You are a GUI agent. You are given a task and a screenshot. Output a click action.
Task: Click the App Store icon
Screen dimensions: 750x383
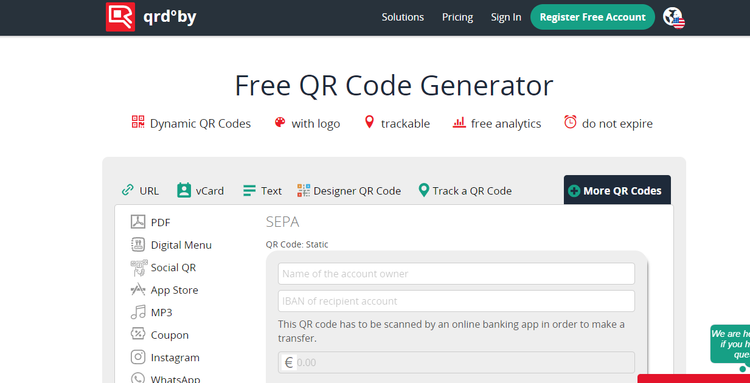click(x=138, y=289)
